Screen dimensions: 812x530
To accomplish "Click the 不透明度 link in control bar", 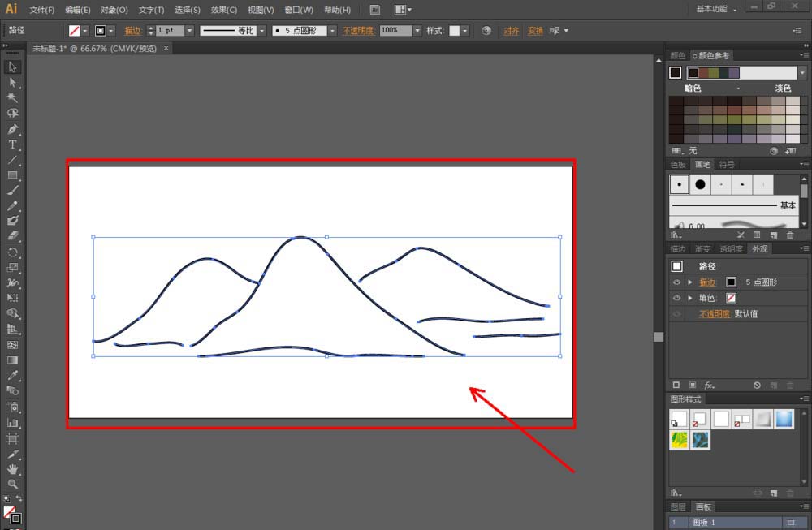I will click(x=358, y=31).
